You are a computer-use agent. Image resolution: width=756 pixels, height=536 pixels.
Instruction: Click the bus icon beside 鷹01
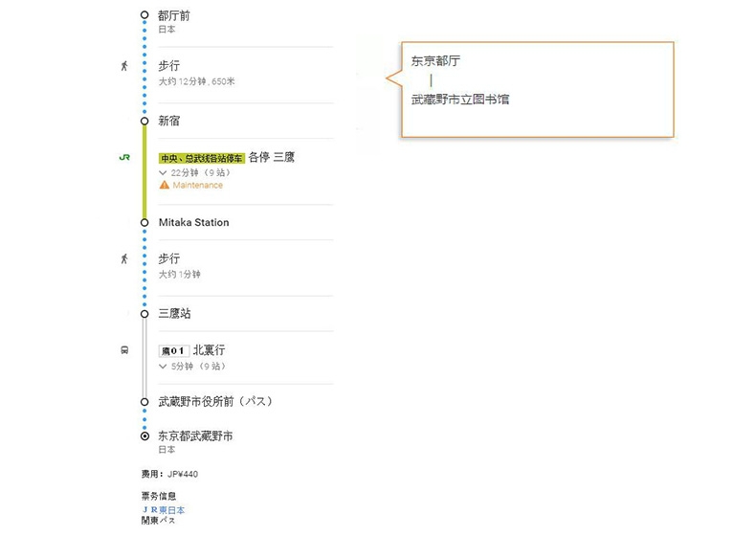click(124, 350)
